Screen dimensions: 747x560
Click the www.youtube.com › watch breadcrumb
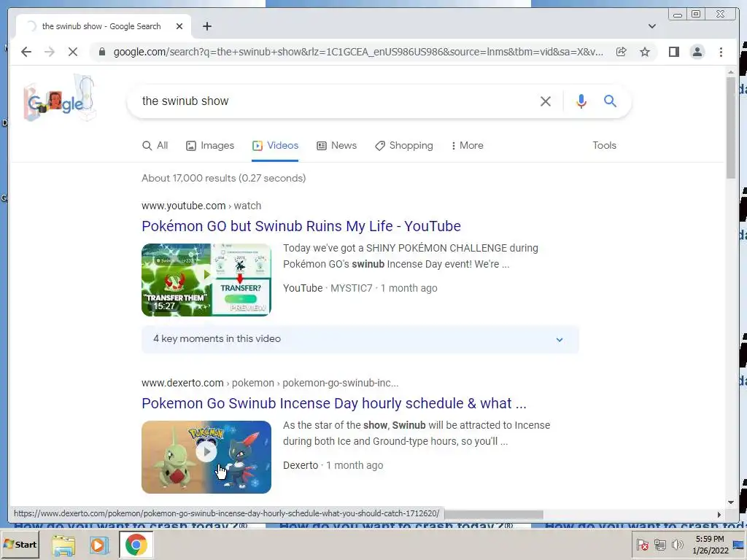click(201, 206)
